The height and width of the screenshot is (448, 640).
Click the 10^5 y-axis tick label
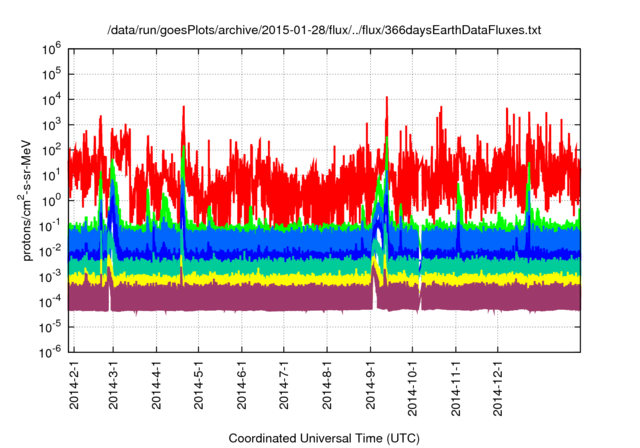tap(51, 75)
